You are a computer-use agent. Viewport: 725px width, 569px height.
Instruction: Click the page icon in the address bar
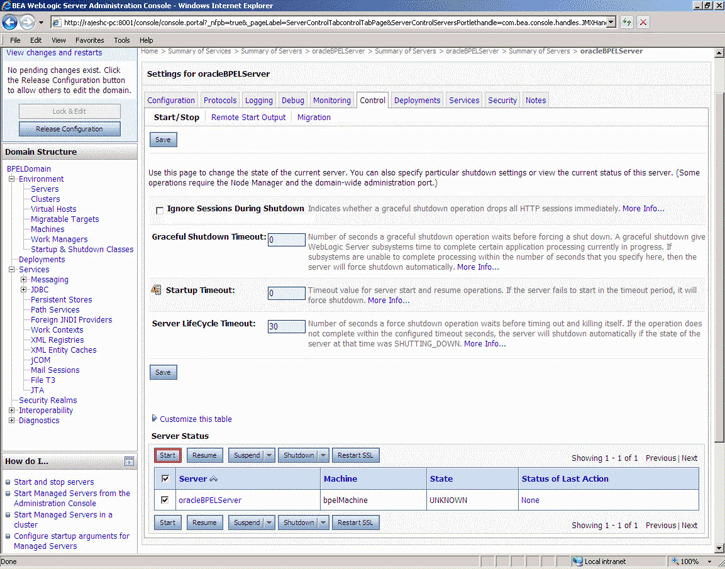click(x=56, y=22)
